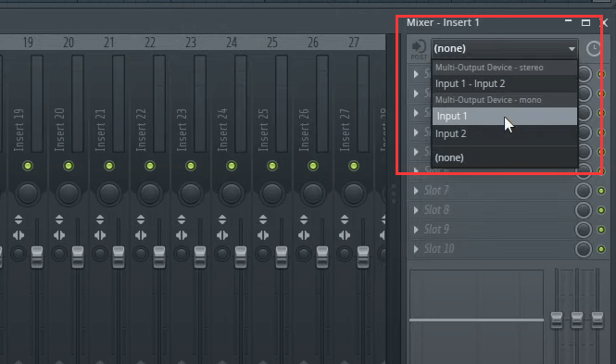Click the mid band EQ slider
The width and height of the screenshot is (616, 364).
[577, 320]
